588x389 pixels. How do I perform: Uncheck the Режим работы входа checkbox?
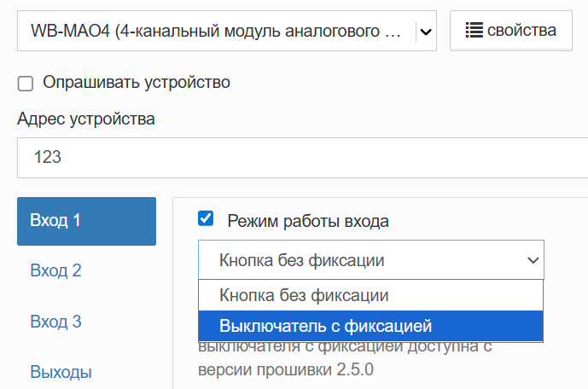[x=206, y=218]
